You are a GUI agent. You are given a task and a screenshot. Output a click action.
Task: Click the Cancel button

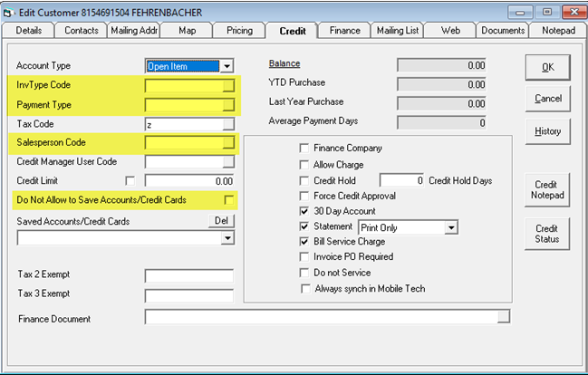[x=548, y=99]
